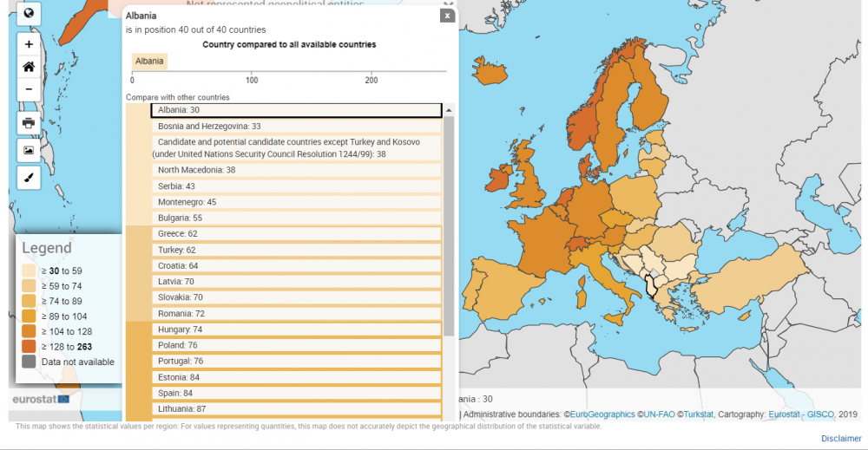Open the paintbrush styling tool
The image size is (868, 450).
pos(29,177)
